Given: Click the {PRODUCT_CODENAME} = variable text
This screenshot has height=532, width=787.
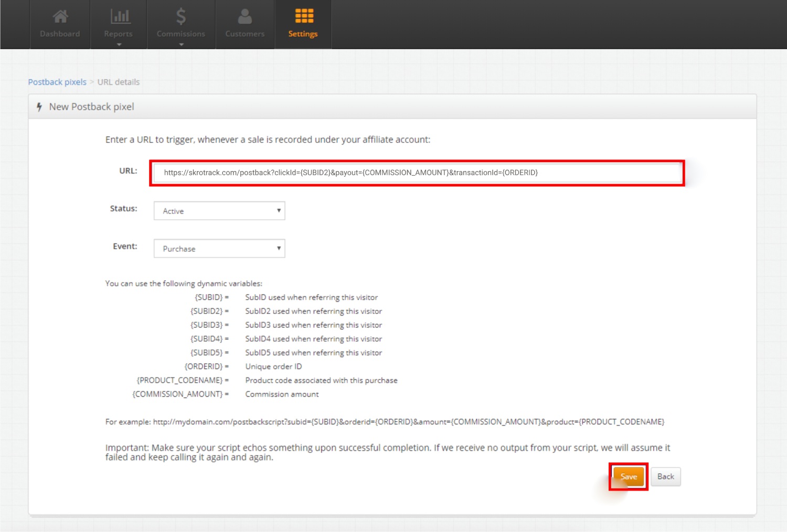Looking at the screenshot, I should tap(183, 380).
